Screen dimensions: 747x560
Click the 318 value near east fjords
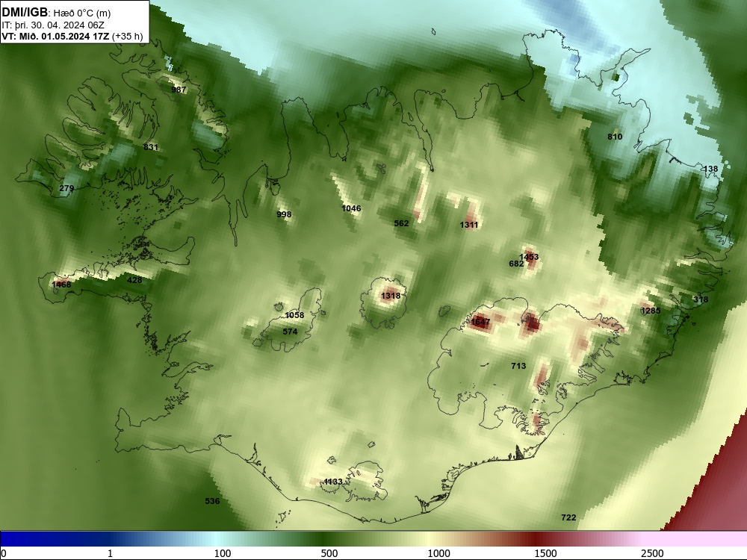(701, 299)
